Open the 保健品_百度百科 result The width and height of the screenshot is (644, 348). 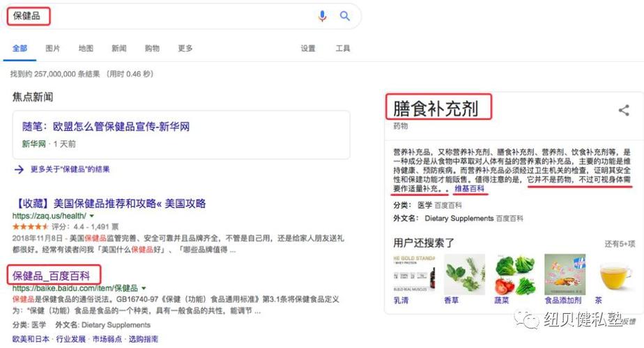pos(51,276)
